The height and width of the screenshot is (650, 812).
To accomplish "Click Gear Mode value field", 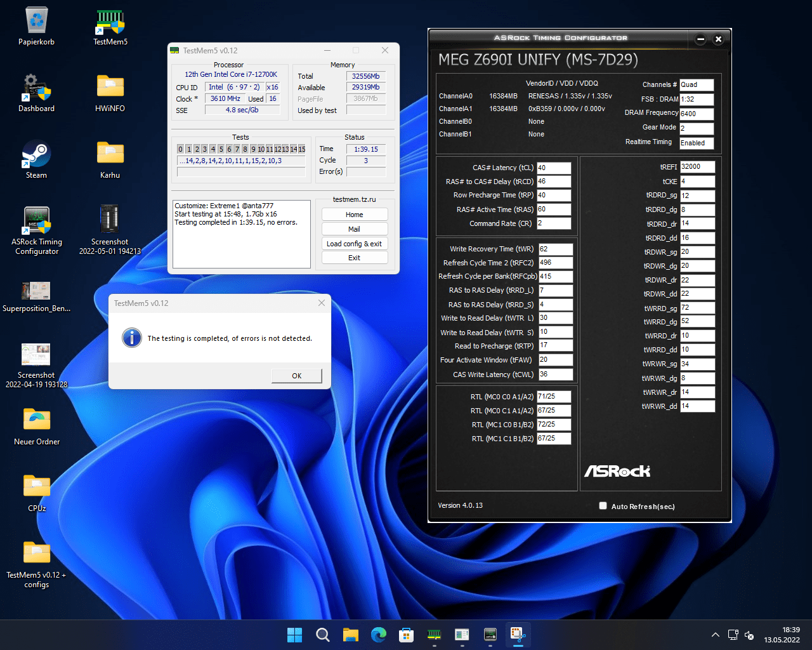I will tap(697, 128).
